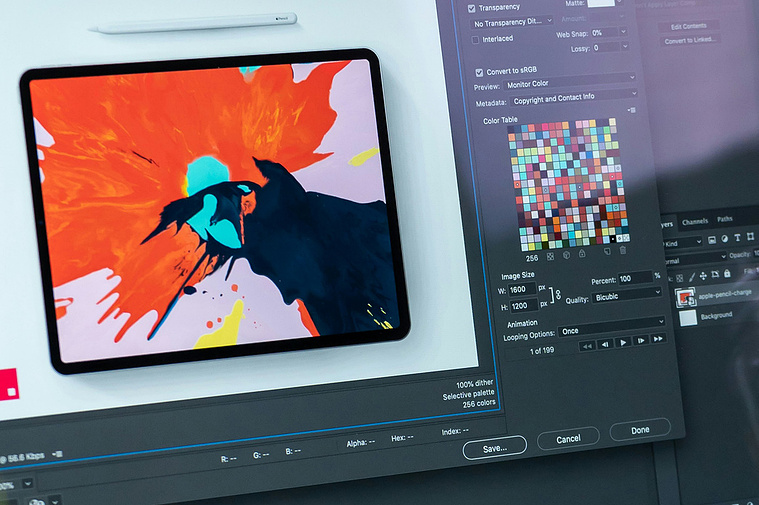Click the Percent input field

pos(636,278)
